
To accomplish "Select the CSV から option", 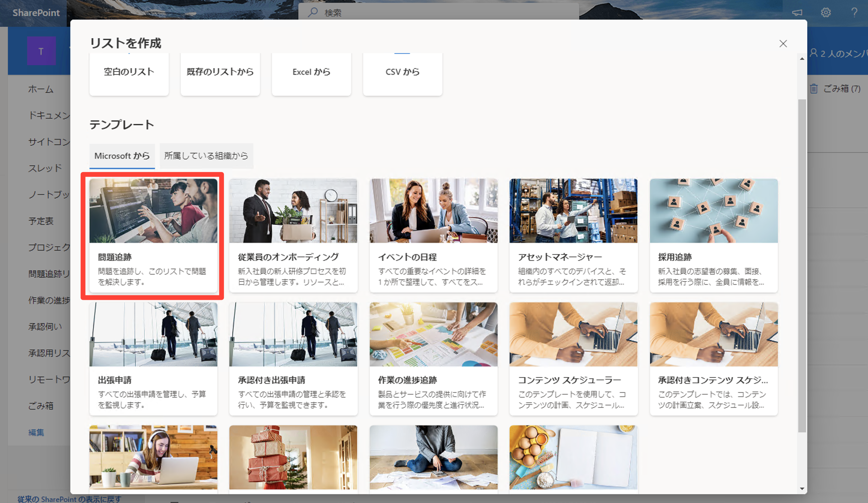I will [402, 72].
